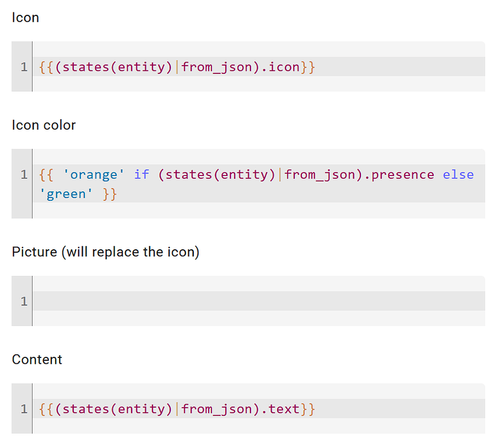The image size is (504, 443).
Task: Click line number 1 of Content editor
Action: pyautogui.click(x=24, y=409)
